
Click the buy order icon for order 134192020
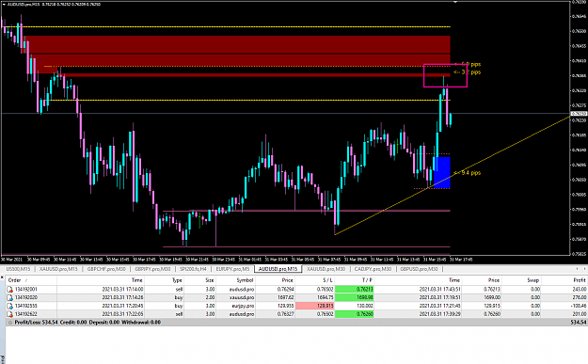click(x=10, y=297)
